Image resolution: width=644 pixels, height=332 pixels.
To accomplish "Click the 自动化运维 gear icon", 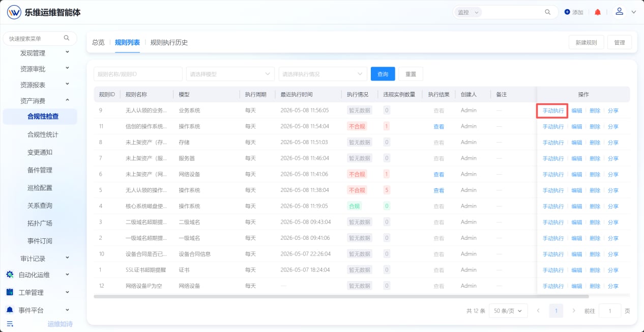I will (x=10, y=274).
